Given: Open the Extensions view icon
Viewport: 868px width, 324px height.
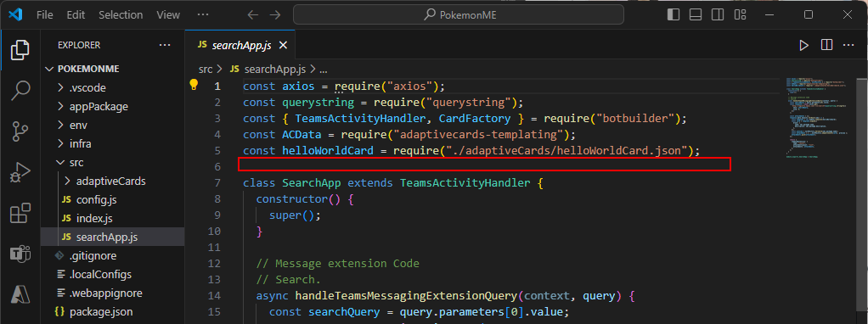Looking at the screenshot, I should (x=20, y=214).
